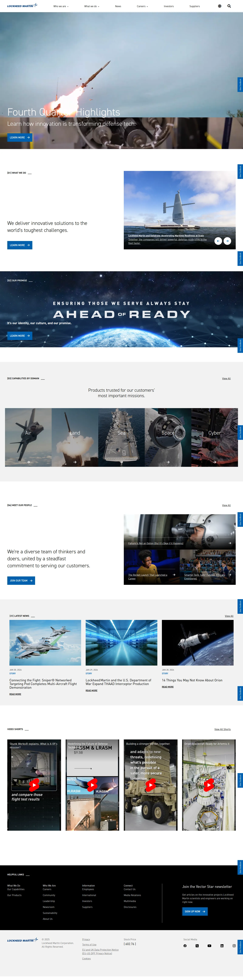
Task: Open Contact Us footer link
Action: point(129,890)
